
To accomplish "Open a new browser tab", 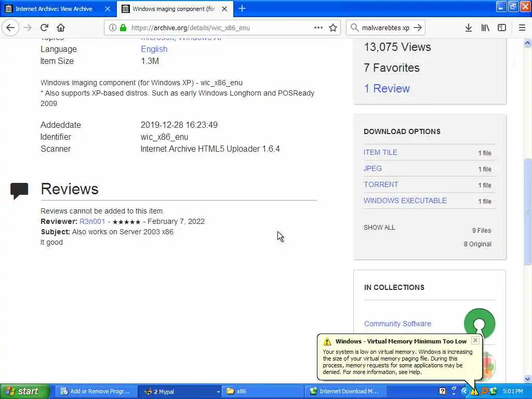I will [x=242, y=8].
